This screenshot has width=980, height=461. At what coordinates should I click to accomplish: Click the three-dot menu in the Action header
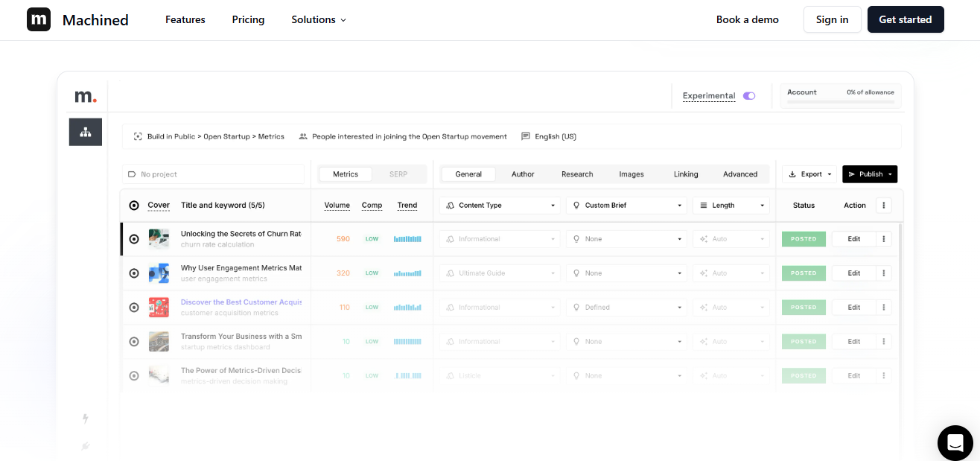pyautogui.click(x=884, y=206)
